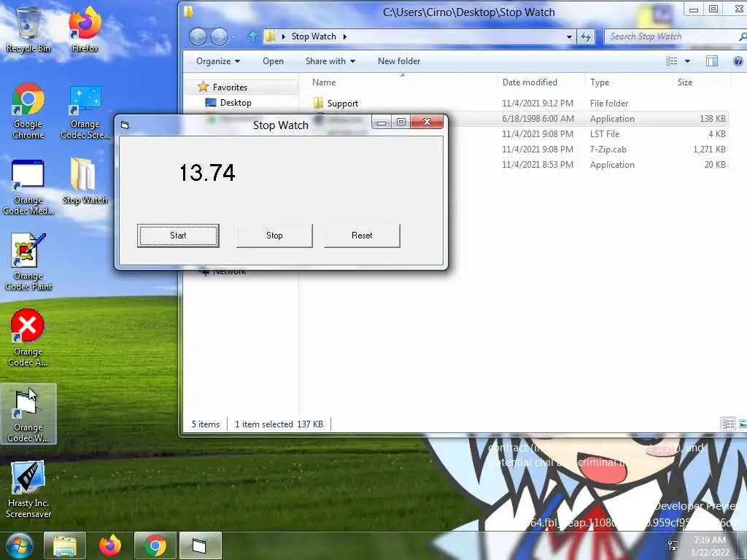Click the 7-Zip.cab type cell
This screenshot has width=747, height=560.
coord(608,149)
